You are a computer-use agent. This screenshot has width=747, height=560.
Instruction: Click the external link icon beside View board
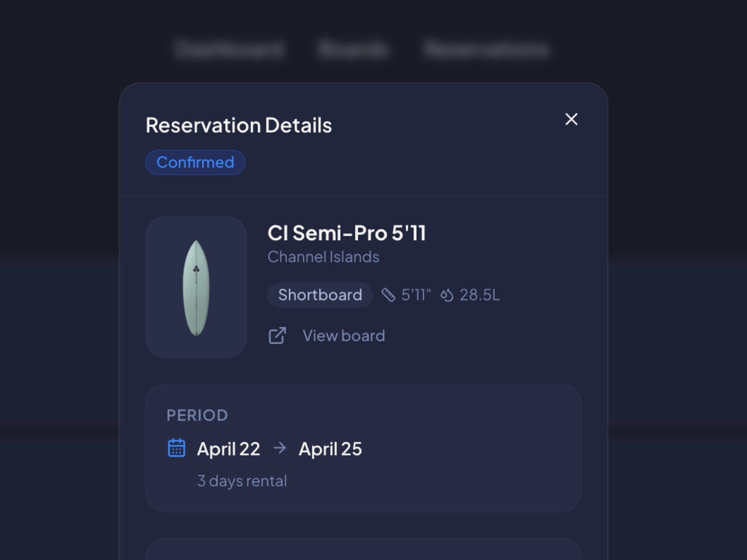(277, 335)
